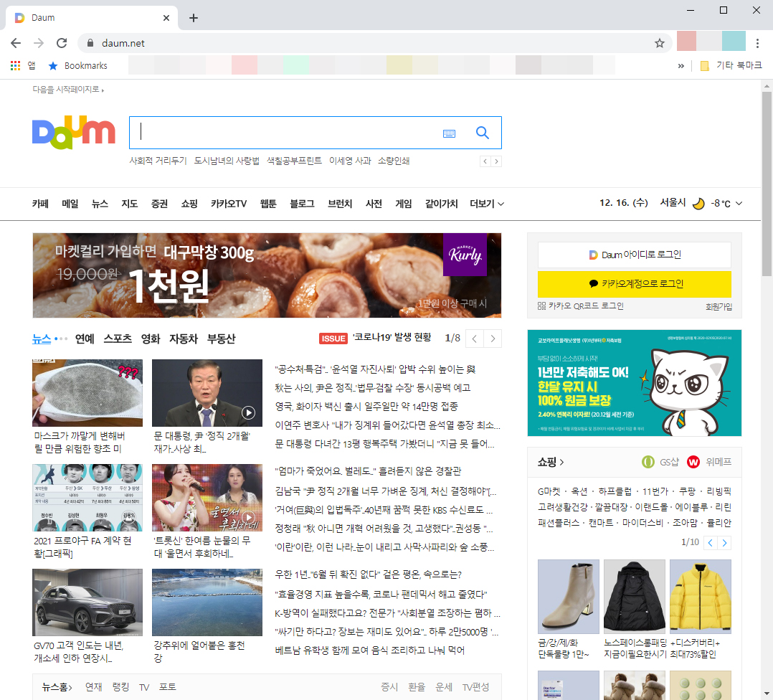Image resolution: width=773 pixels, height=700 pixels.
Task: Open the '코로나19' 발생 현황 issue link
Action: point(392,337)
